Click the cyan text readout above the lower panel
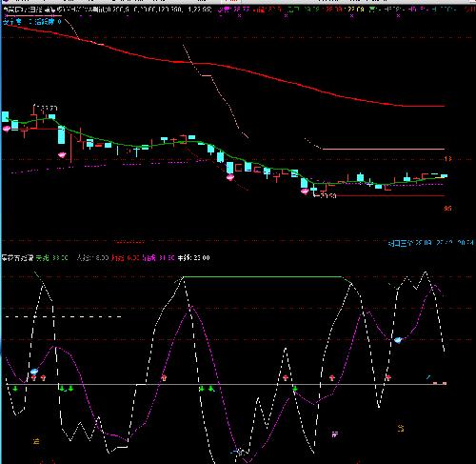Image resolution: width=476 pixels, height=464 pixels. (431, 243)
